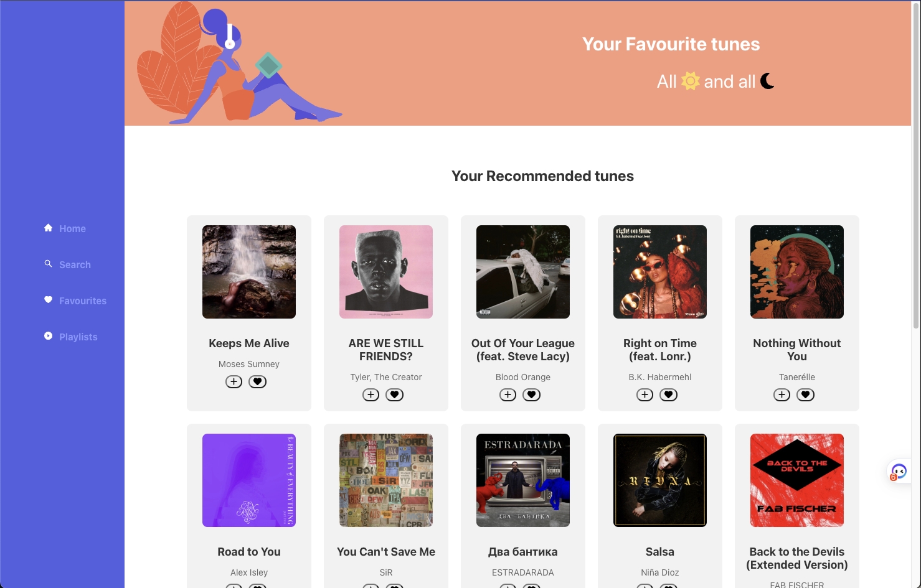Screen dimensions: 921x588
Task: Add Nothing Without You to playlist
Action: pyautogui.click(x=782, y=394)
